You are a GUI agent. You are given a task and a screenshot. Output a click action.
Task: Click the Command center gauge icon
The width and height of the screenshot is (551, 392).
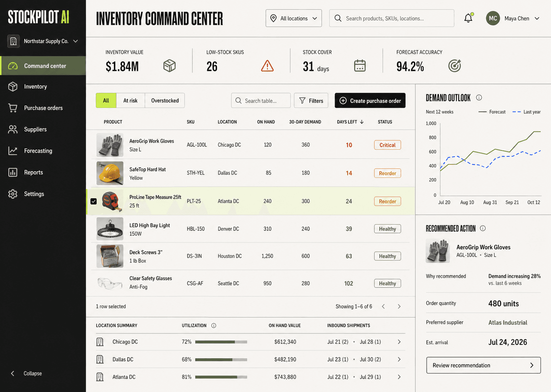13,66
